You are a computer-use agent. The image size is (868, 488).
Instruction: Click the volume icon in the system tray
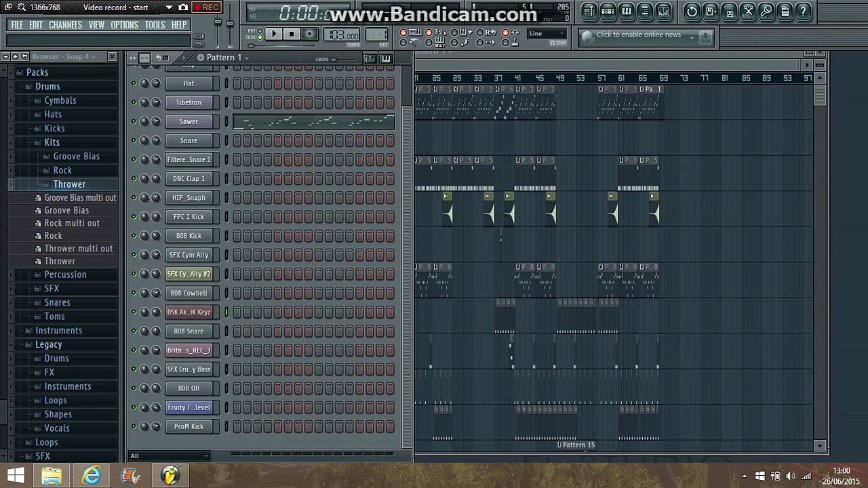point(791,476)
